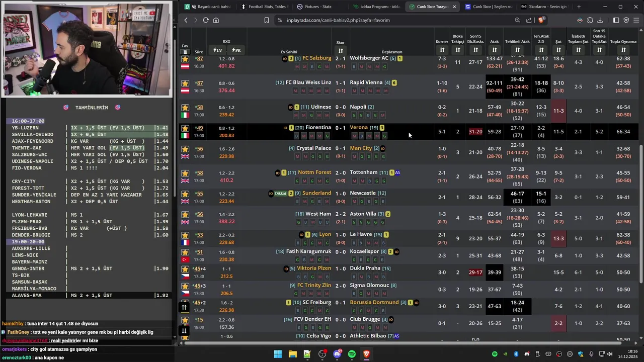
Task: Open Brave main menu
Action: pyautogui.click(x=636, y=20)
